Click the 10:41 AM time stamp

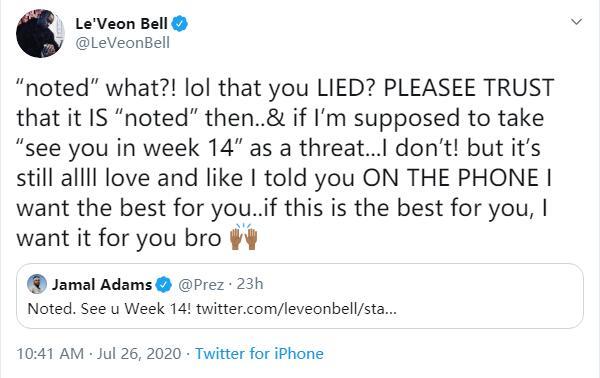[x=50, y=354]
